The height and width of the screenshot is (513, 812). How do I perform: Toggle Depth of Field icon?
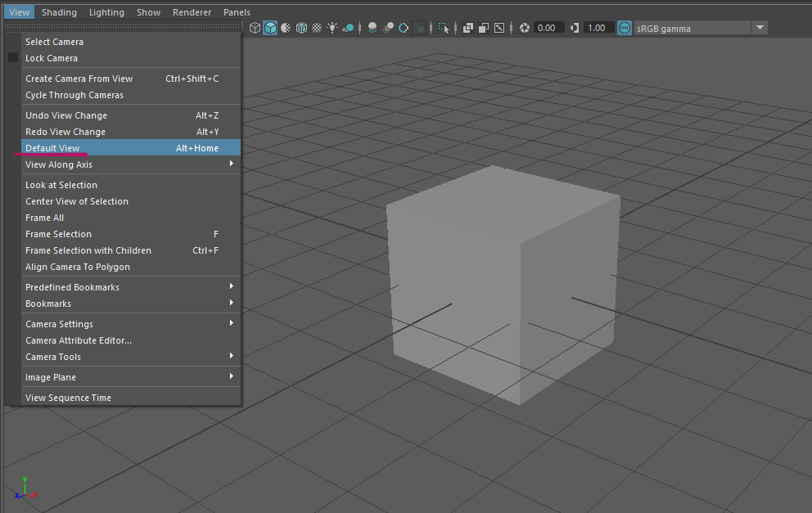pos(419,28)
